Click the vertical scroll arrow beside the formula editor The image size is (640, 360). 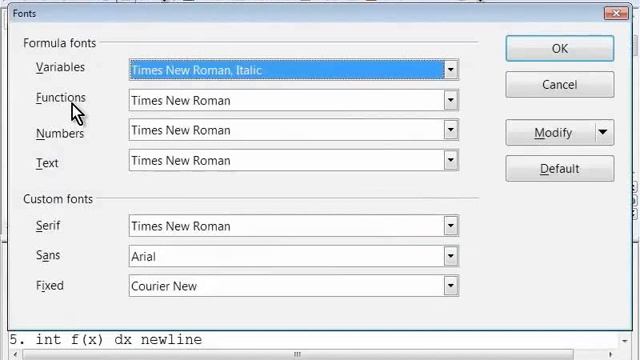624,340
